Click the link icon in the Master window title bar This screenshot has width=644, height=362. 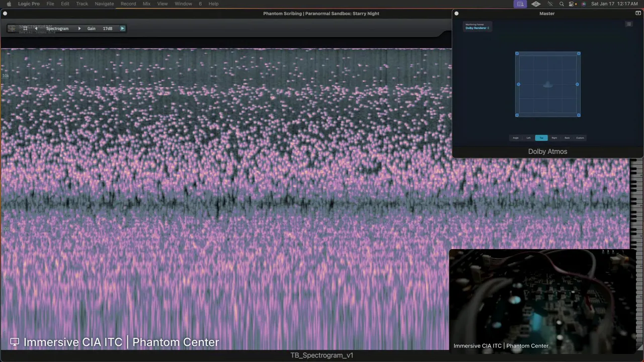pos(638,14)
